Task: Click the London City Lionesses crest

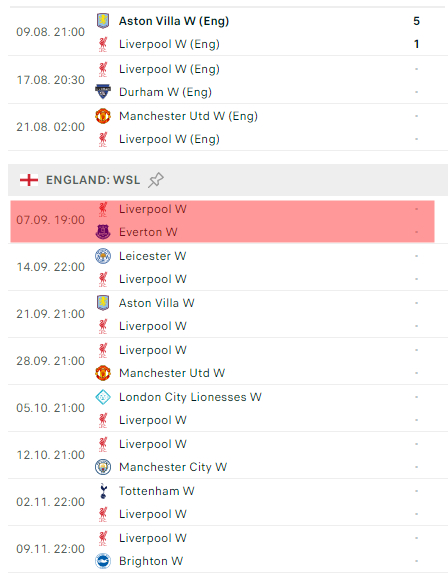Action: pyautogui.click(x=103, y=397)
